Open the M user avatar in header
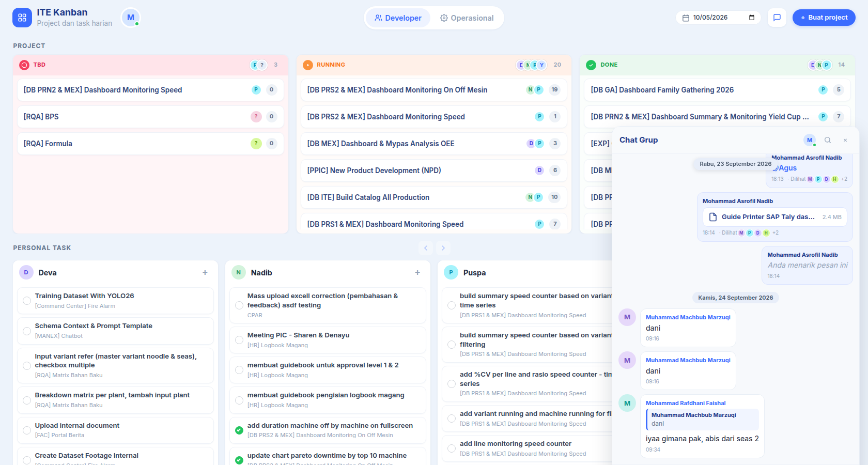The height and width of the screenshot is (465, 868). [x=131, y=18]
